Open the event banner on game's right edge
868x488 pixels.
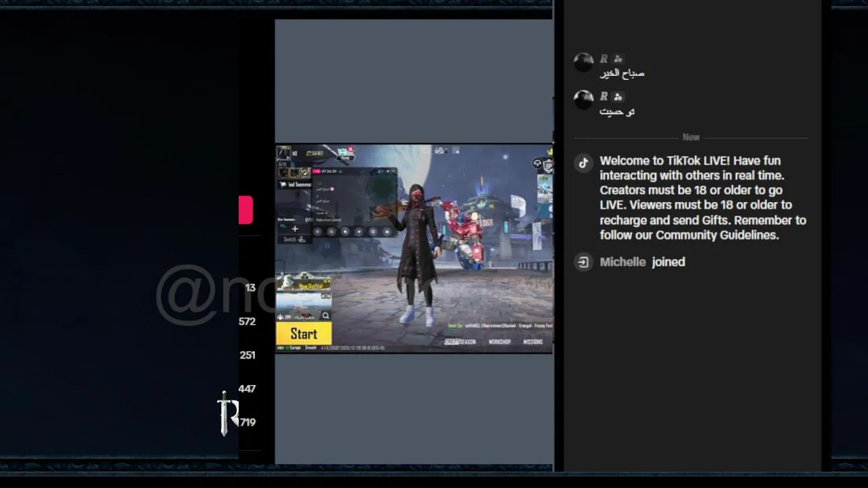(545, 189)
